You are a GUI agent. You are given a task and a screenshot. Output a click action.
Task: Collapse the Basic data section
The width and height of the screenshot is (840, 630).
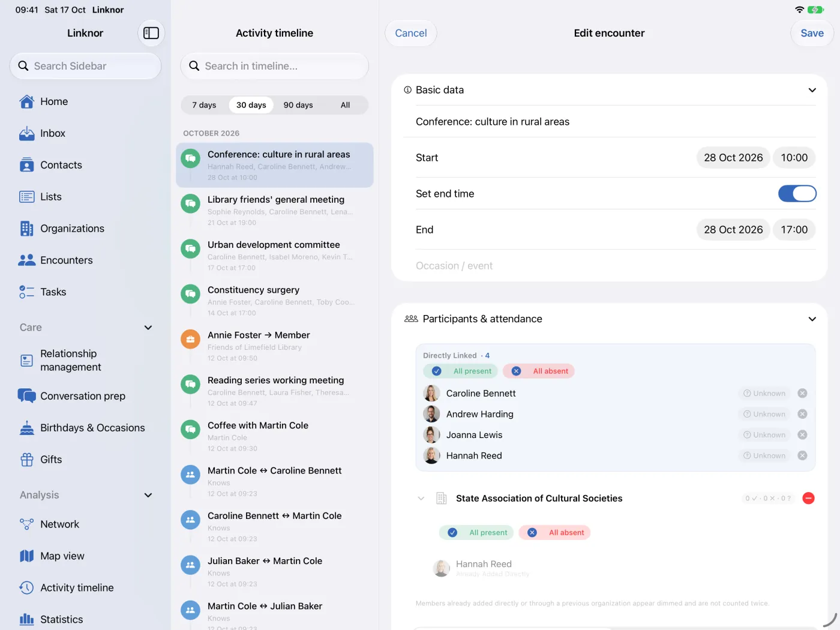[812, 90]
